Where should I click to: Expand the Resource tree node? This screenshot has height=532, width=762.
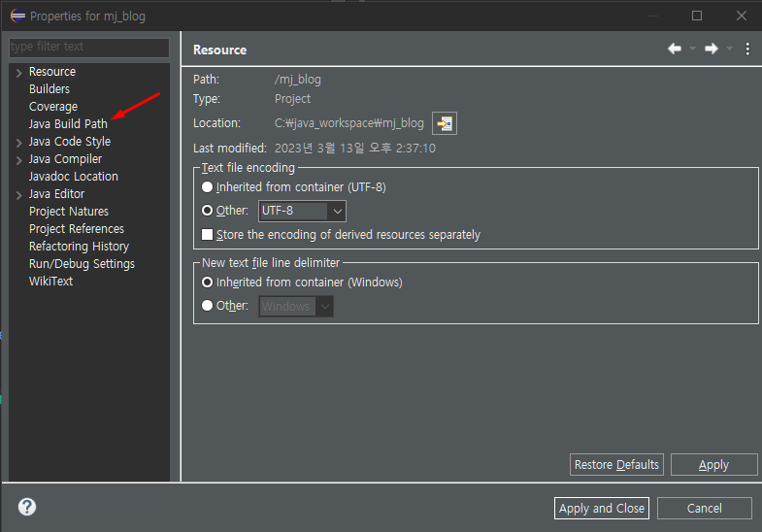[x=19, y=73]
